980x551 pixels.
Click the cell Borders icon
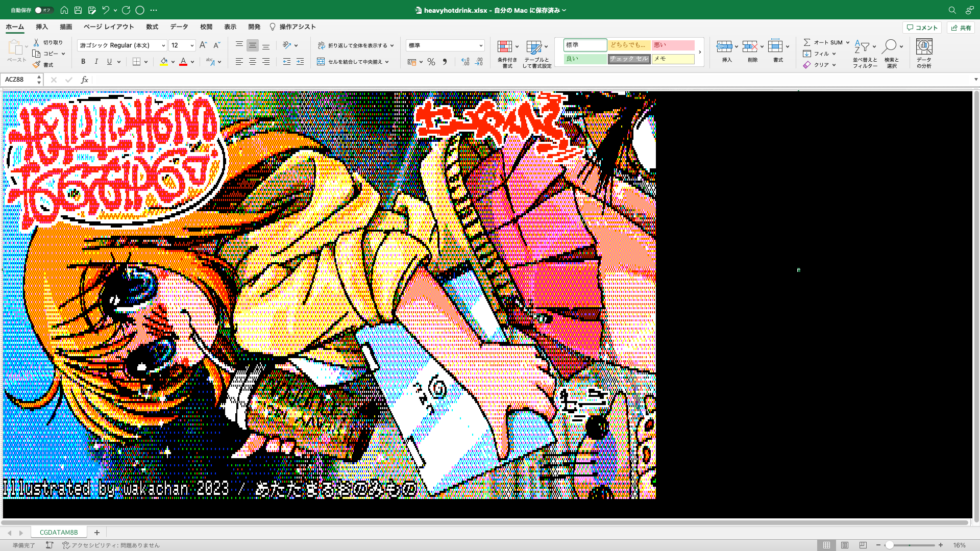pyautogui.click(x=136, y=62)
